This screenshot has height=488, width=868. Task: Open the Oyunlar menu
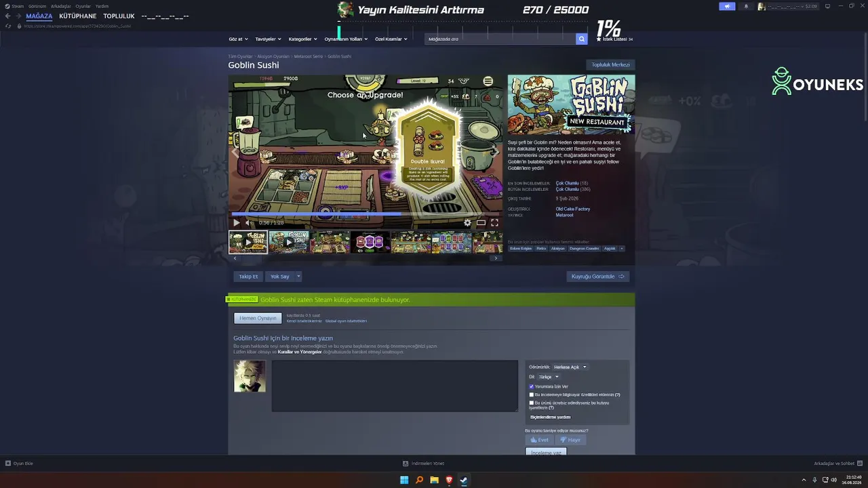pos(83,6)
